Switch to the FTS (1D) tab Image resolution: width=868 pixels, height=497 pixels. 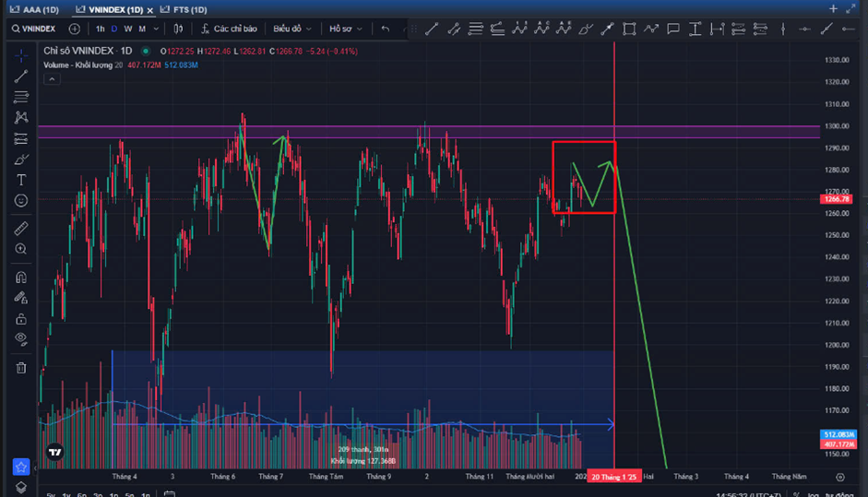[184, 9]
